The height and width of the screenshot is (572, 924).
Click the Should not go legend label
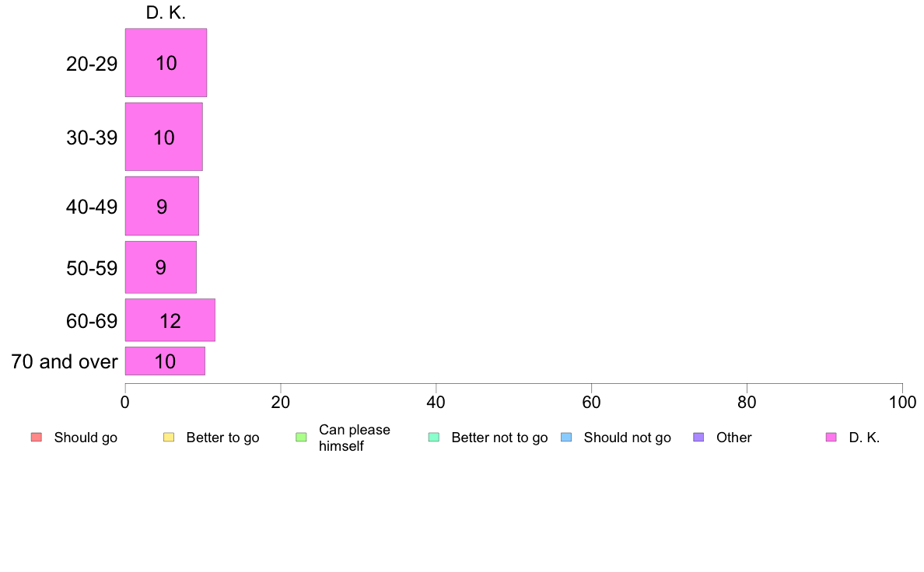coord(627,438)
